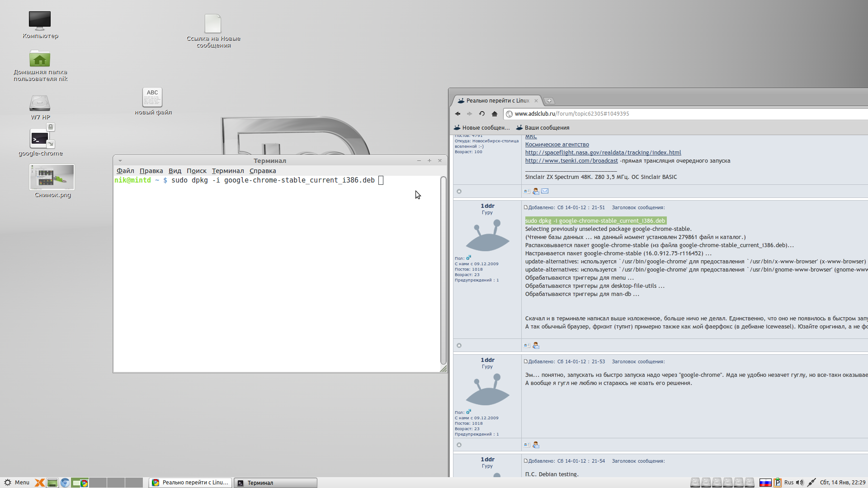
Task: Send private message icon under 21-53 post
Action: [x=536, y=445]
